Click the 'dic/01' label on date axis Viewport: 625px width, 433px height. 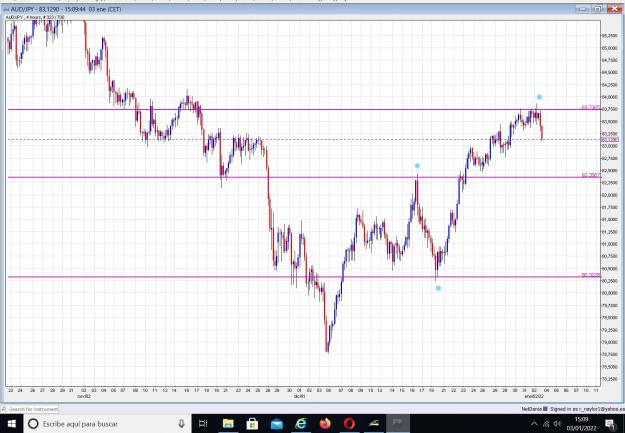(299, 396)
